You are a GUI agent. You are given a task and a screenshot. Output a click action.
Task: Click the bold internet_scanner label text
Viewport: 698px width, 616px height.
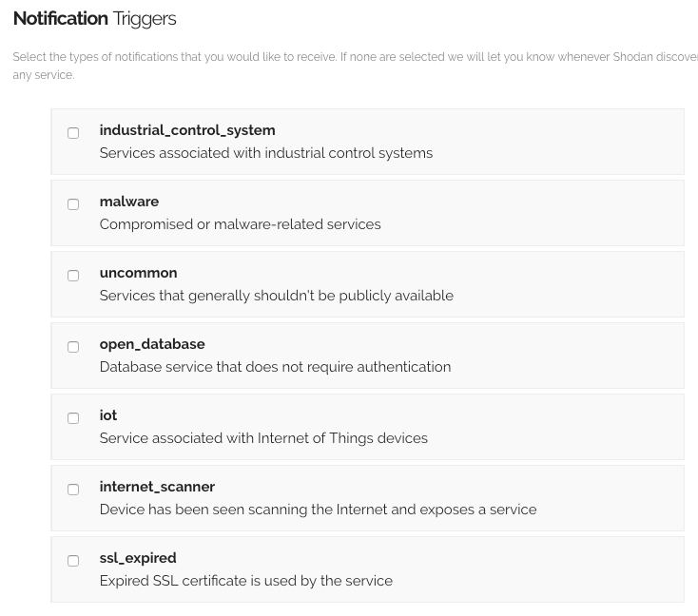(157, 487)
